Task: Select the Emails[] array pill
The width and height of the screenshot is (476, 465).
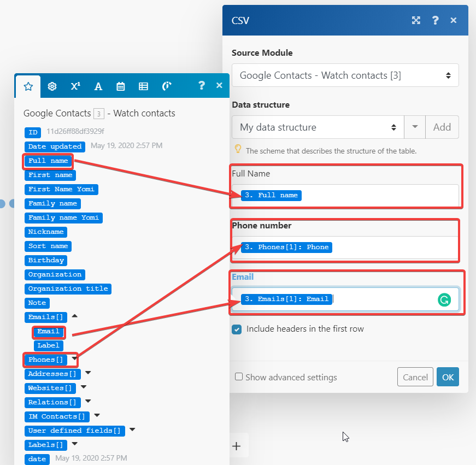Action: tap(45, 317)
